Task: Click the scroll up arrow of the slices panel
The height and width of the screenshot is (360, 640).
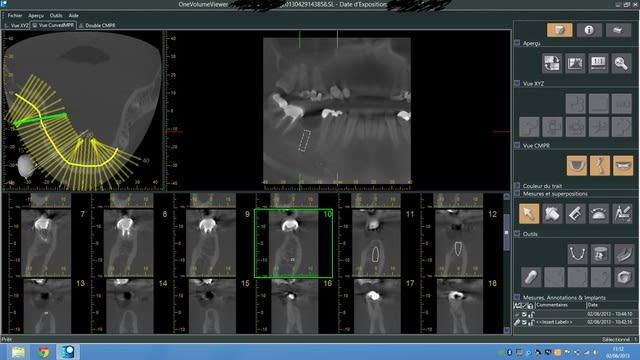Action: pos(507,197)
